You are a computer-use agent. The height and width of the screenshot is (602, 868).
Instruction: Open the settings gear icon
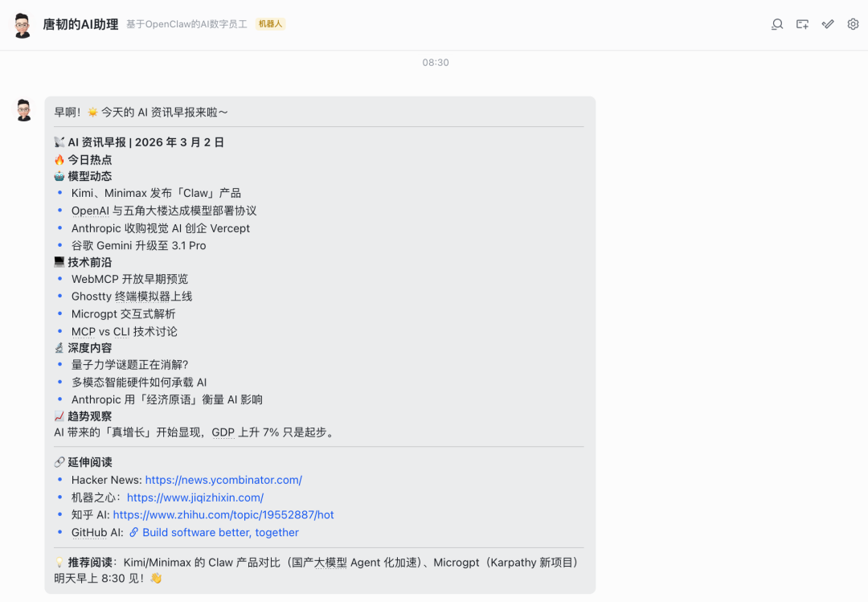(x=853, y=24)
